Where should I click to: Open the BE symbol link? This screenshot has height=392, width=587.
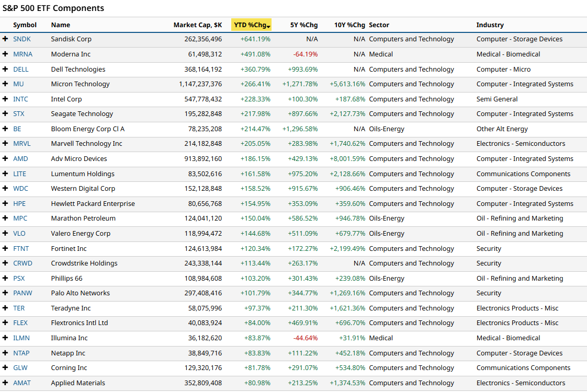(17, 129)
